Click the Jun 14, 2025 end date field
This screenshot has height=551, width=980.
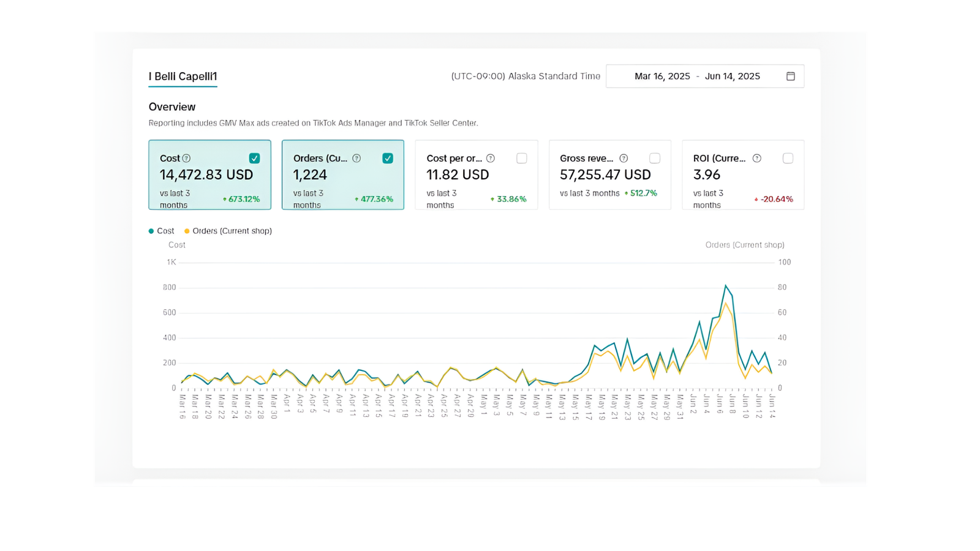click(x=732, y=77)
